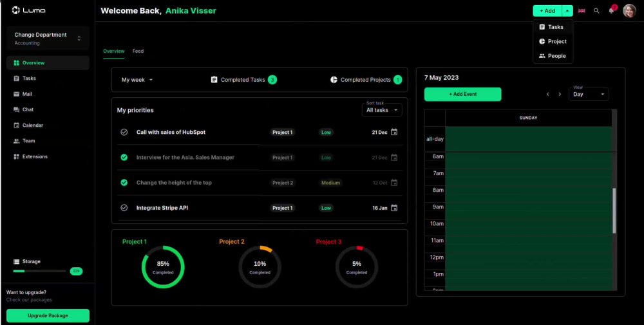This screenshot has height=325, width=644.
Task: Open Extensions in the sidebar
Action: point(48,156)
